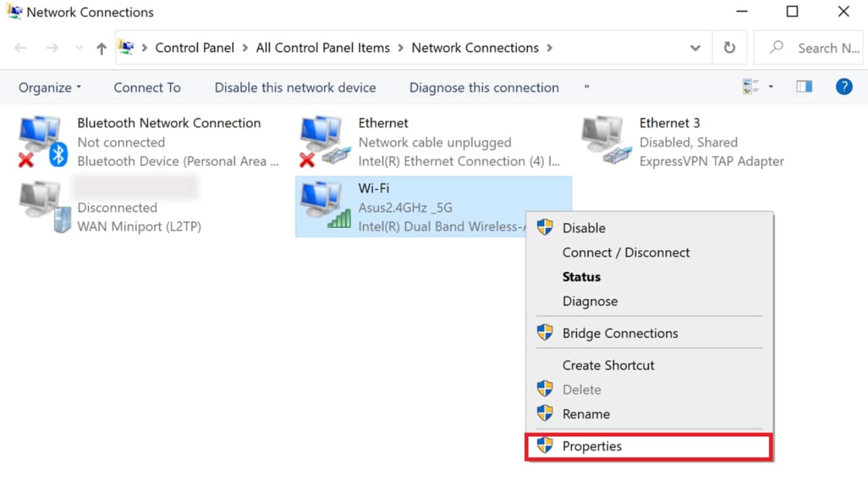
Task: Open the recent locations dropdown arrow
Action: click(79, 49)
